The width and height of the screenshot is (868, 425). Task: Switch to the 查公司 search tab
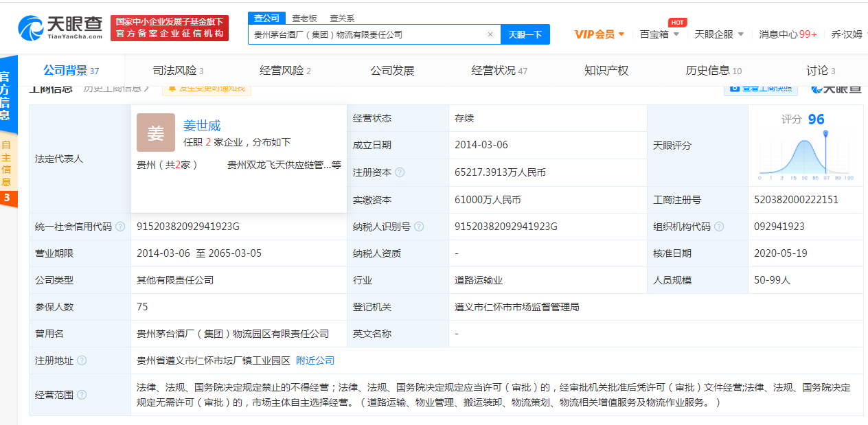(x=266, y=19)
